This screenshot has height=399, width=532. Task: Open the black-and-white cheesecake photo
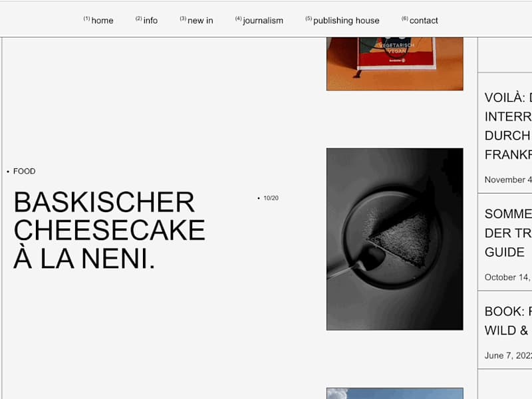tap(394, 239)
